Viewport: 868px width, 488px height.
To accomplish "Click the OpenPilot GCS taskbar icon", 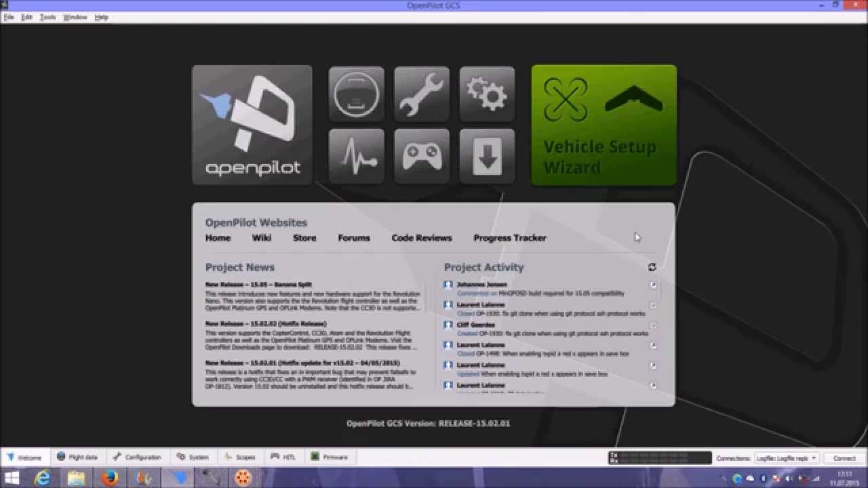I will pos(178,479).
